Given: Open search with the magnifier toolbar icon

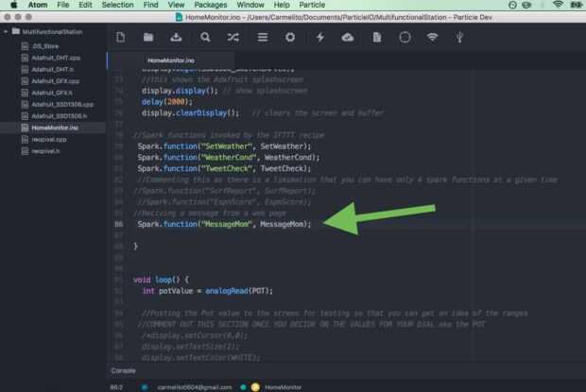Looking at the screenshot, I should pyautogui.click(x=205, y=37).
